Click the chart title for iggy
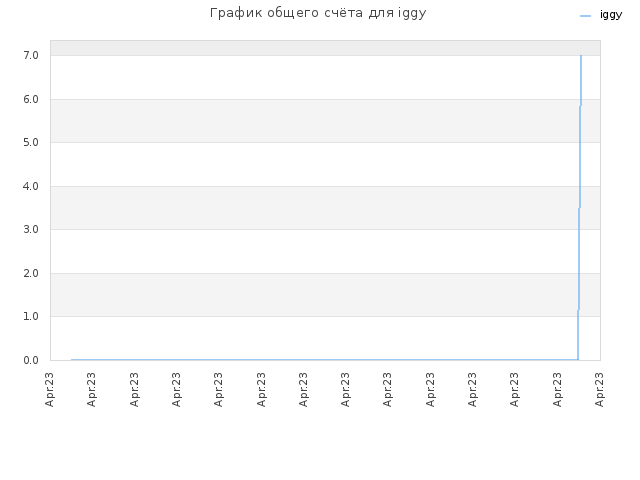Screen dimensions: 640x480 [318, 13]
